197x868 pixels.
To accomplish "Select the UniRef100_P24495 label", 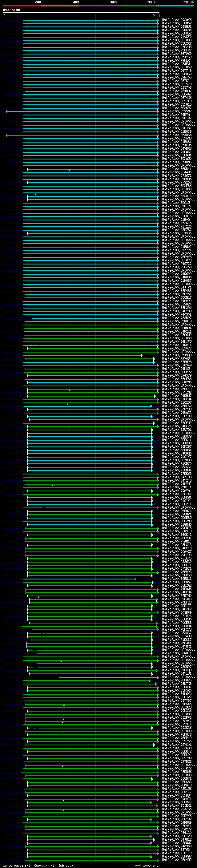I will tap(177, 172).
